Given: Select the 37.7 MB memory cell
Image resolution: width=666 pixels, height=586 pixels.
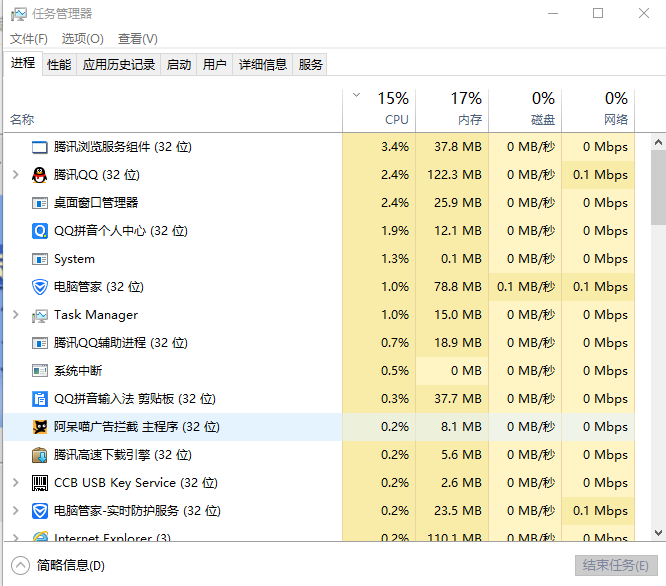Looking at the screenshot, I should [x=452, y=399].
